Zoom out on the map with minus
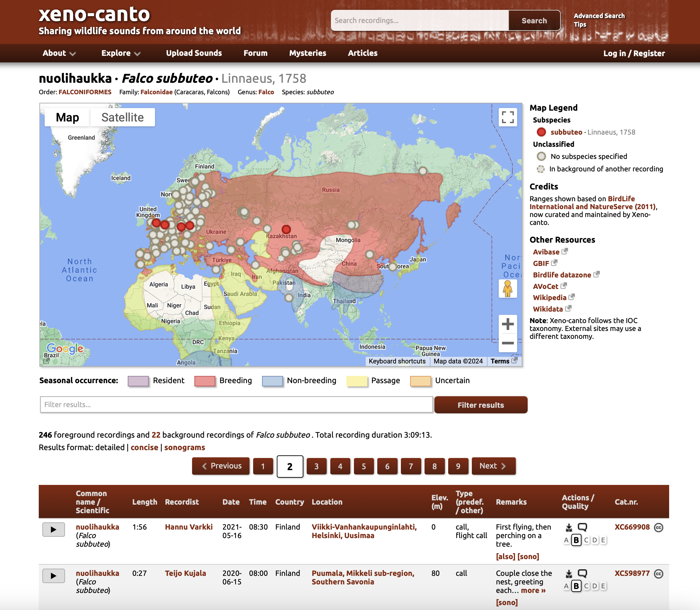The image size is (700, 610). [508, 343]
